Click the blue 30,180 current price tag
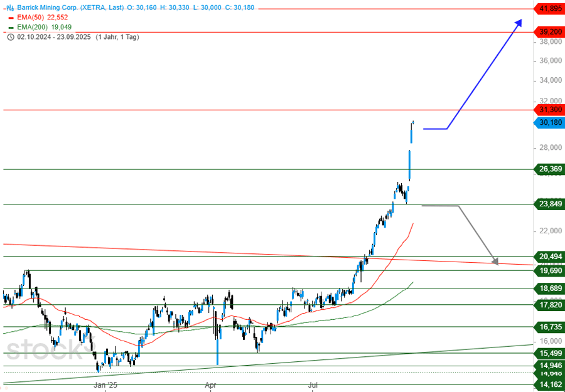This screenshot has height=392, width=565. click(549, 122)
